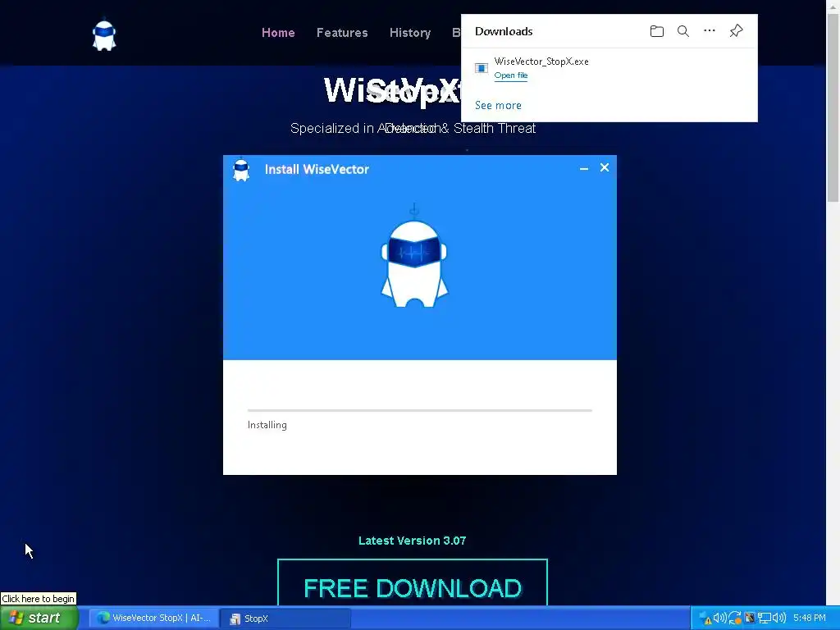Viewport: 840px width, 630px height.
Task: Click the network monitor tray icon
Action: click(764, 619)
